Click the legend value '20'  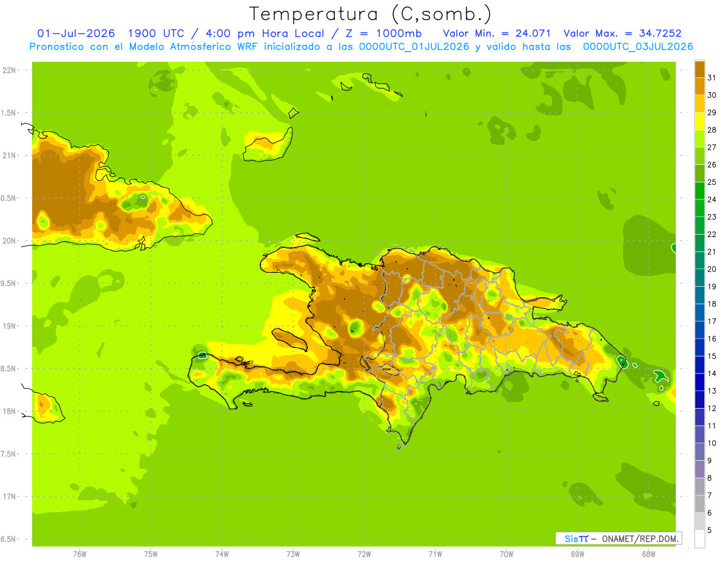click(712, 269)
